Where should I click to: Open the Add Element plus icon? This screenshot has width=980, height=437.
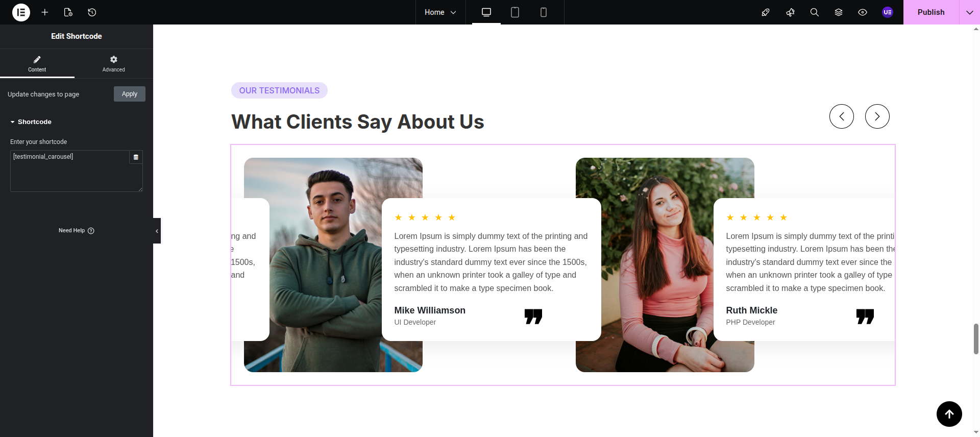point(45,12)
